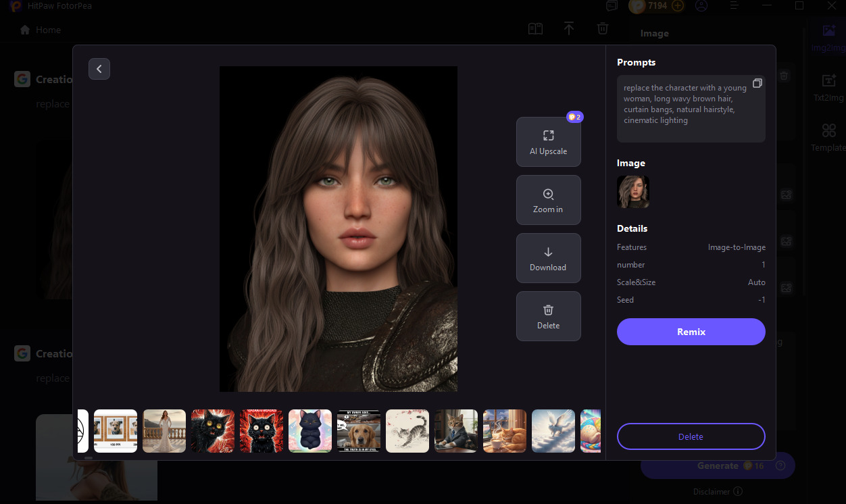846x504 pixels.
Task: Open the comparison view icon in the toolbar
Action: (x=535, y=28)
